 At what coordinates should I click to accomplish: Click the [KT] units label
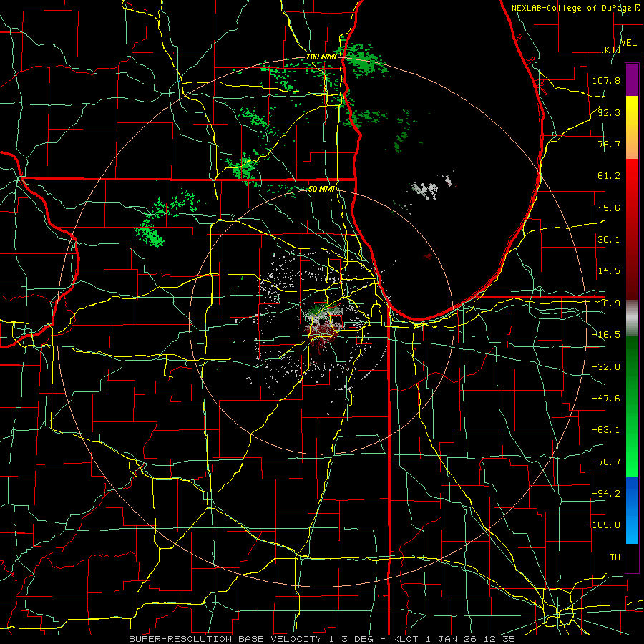[610, 49]
